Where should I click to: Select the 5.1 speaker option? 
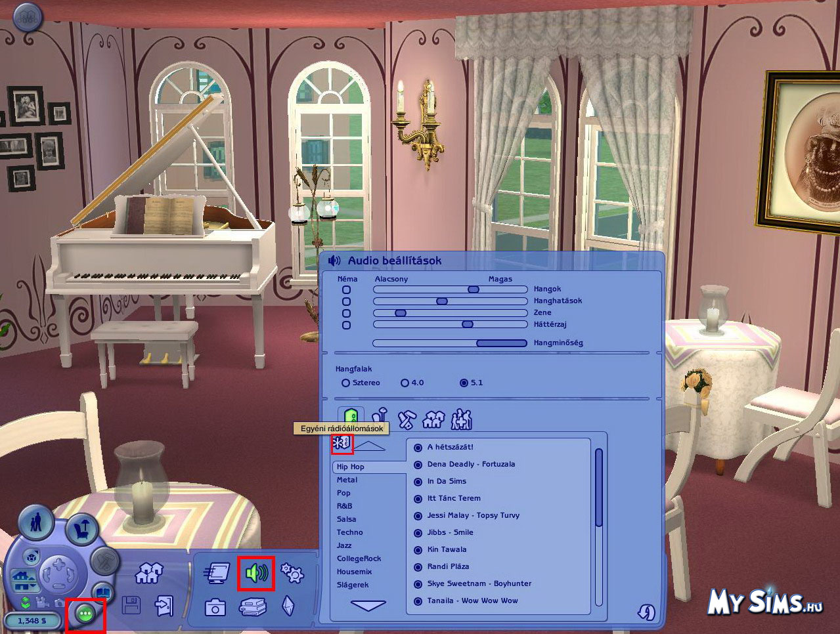464,383
